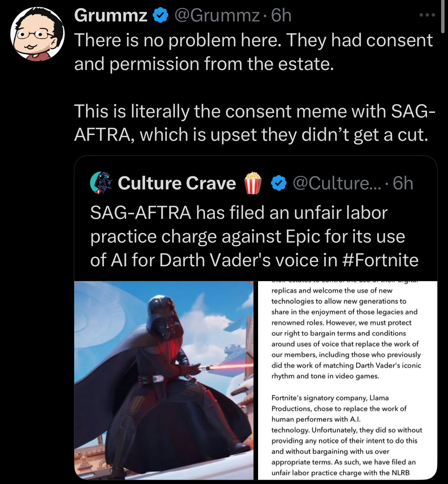This screenshot has height=484, width=448.
Task: Click the popcorn emoji beside Culture Crave
Action: pyautogui.click(x=252, y=183)
